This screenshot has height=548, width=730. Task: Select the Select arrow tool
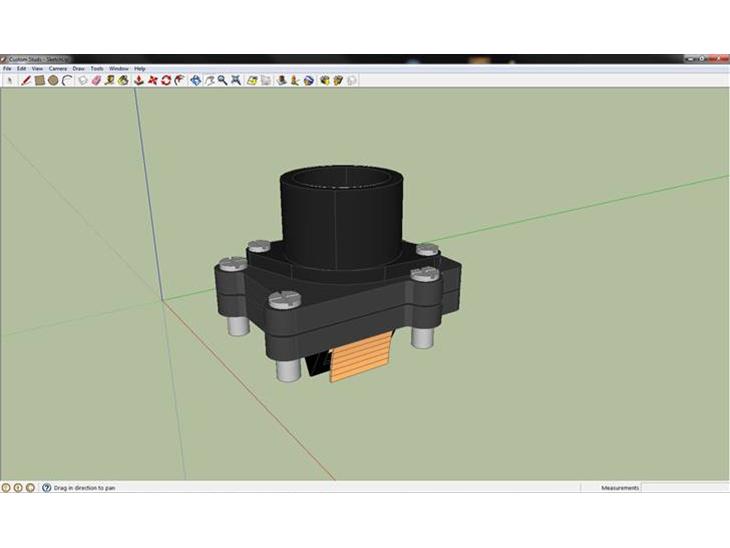coord(11,80)
